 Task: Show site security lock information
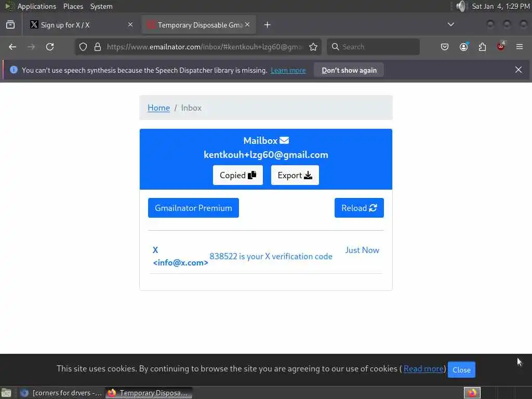(x=98, y=47)
